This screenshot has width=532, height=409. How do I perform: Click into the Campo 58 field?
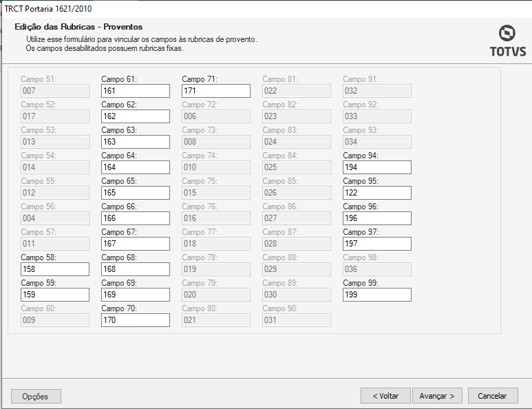point(54,269)
